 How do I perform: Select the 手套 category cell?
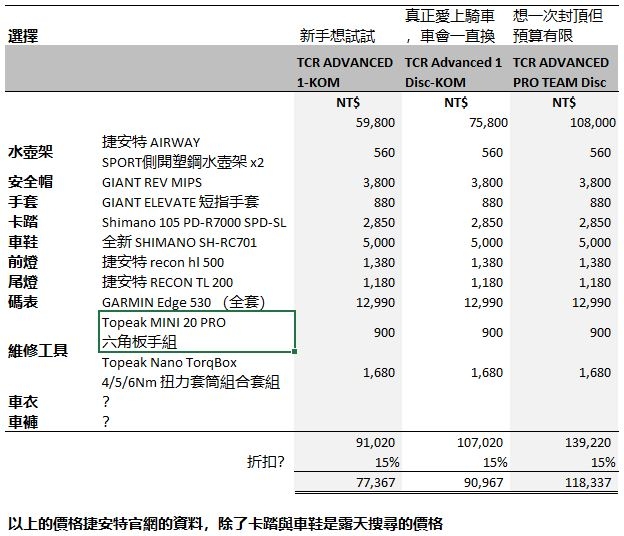click(x=23, y=202)
